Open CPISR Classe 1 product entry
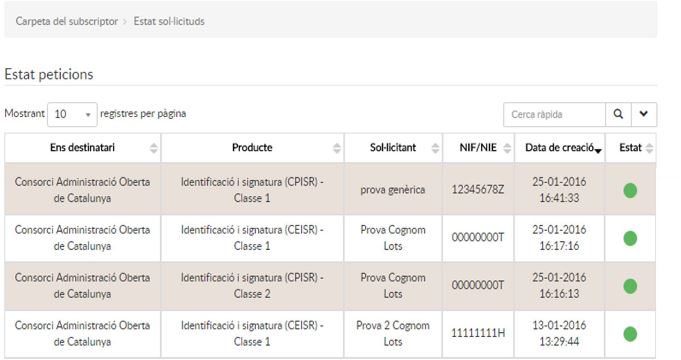The image size is (681, 360). [x=252, y=190]
